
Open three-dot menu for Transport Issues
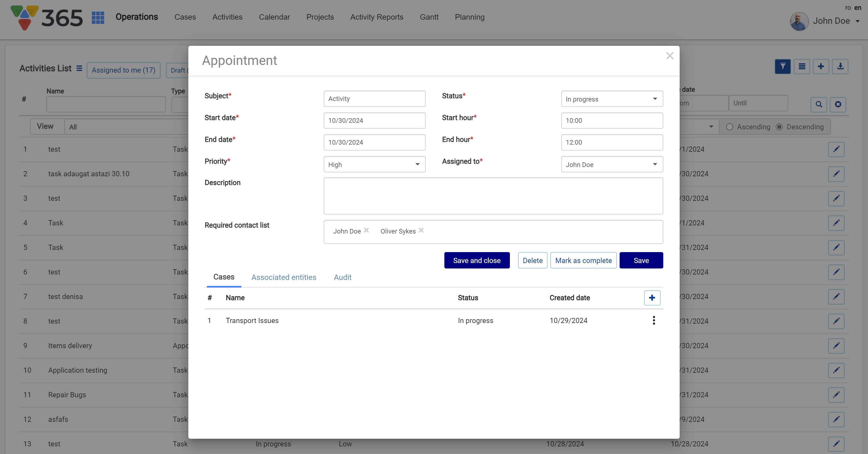point(654,320)
